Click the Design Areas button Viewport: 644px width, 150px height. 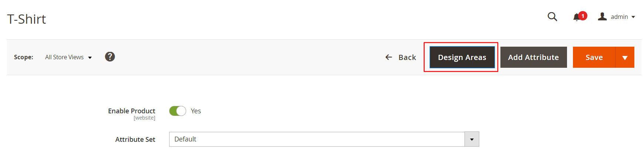(x=462, y=57)
